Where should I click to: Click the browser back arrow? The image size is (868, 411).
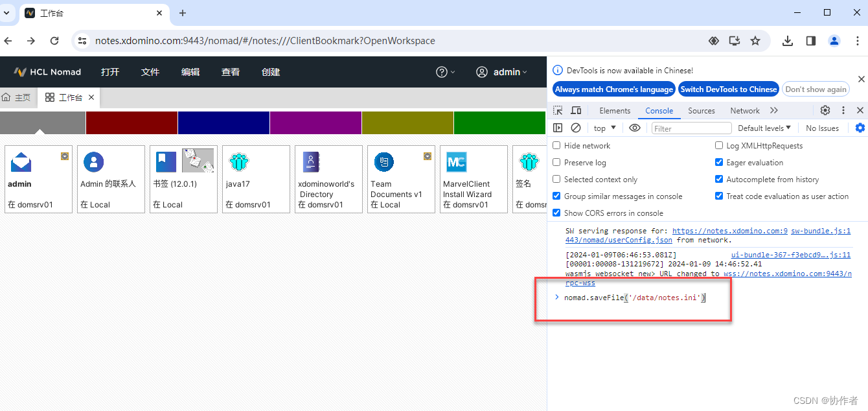8,41
